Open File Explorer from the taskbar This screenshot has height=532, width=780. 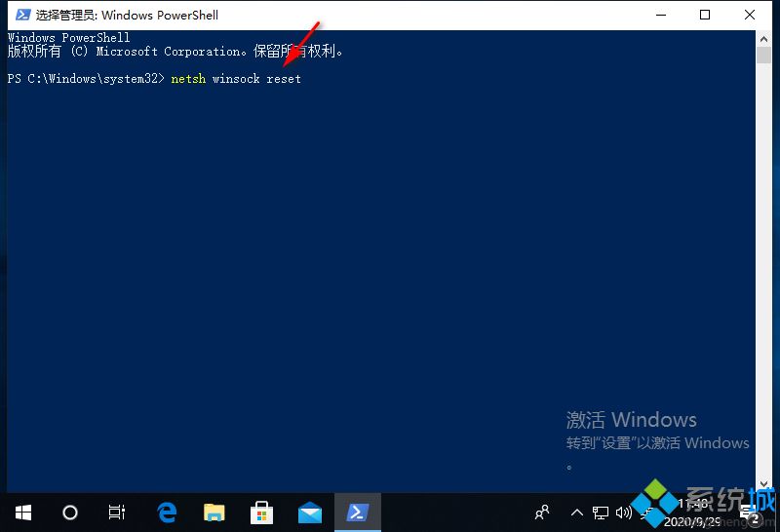click(x=214, y=513)
